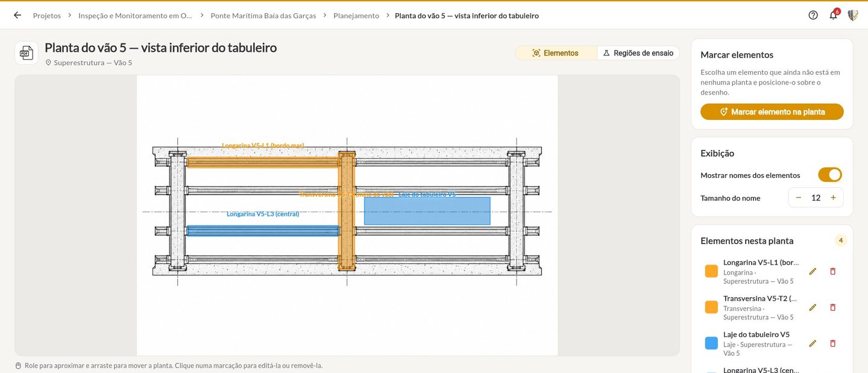Delete Transversina V5-T2 with trash icon
The height and width of the screenshot is (373, 868).
click(833, 307)
